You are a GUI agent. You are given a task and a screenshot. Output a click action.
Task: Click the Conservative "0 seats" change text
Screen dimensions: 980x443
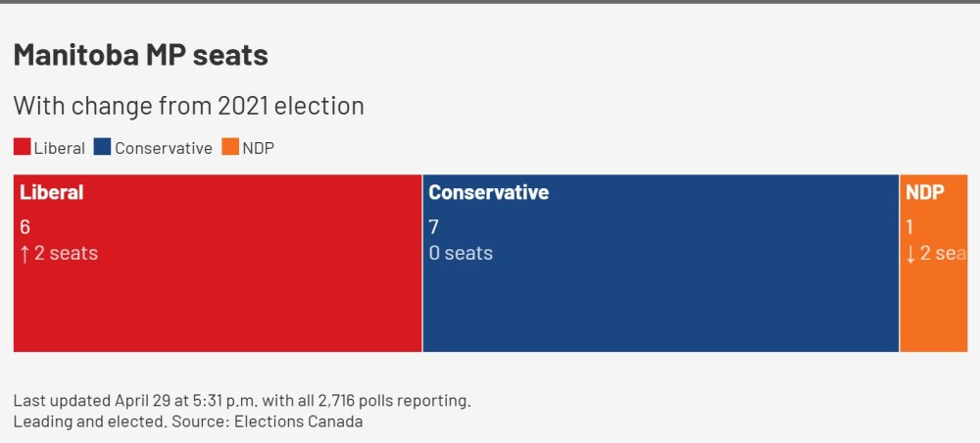[x=461, y=254]
